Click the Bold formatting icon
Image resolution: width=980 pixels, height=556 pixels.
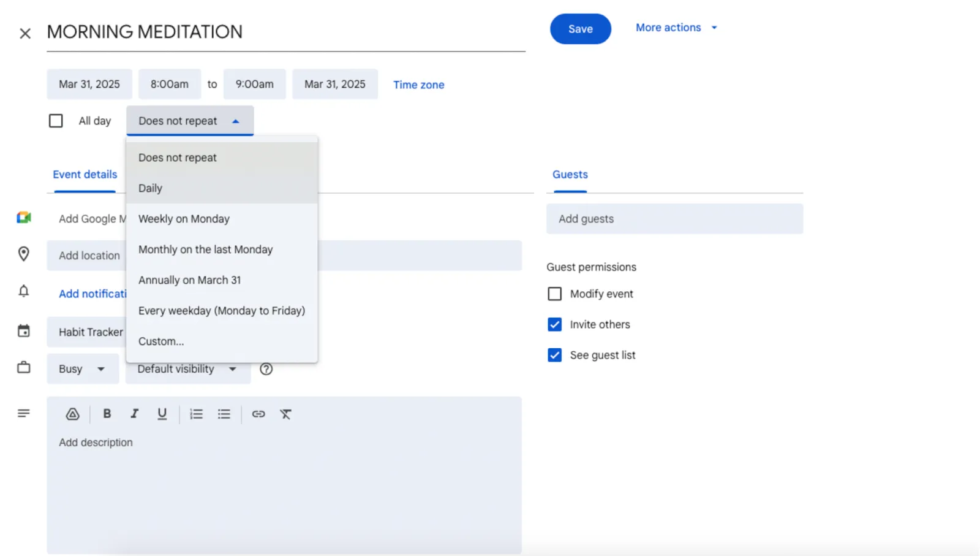(107, 414)
